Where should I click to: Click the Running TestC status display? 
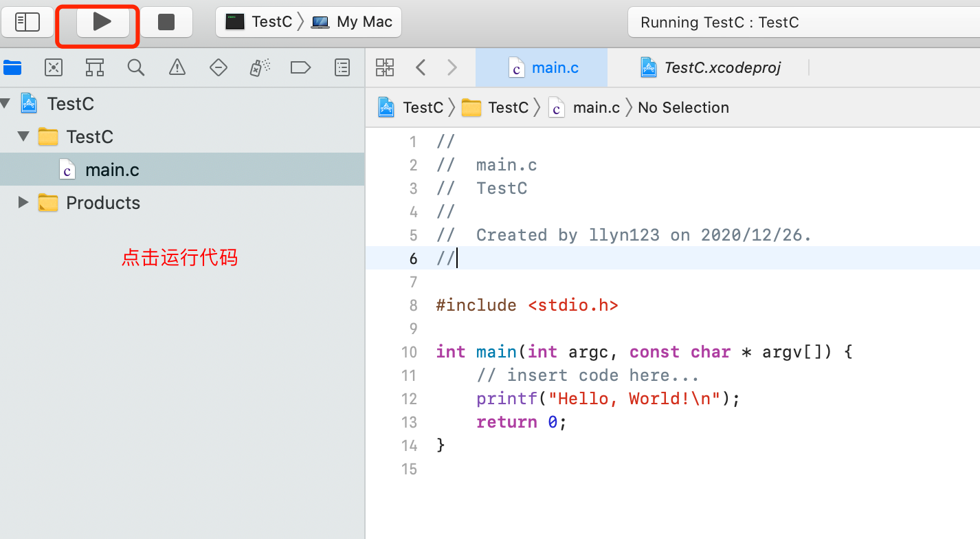pos(803,22)
